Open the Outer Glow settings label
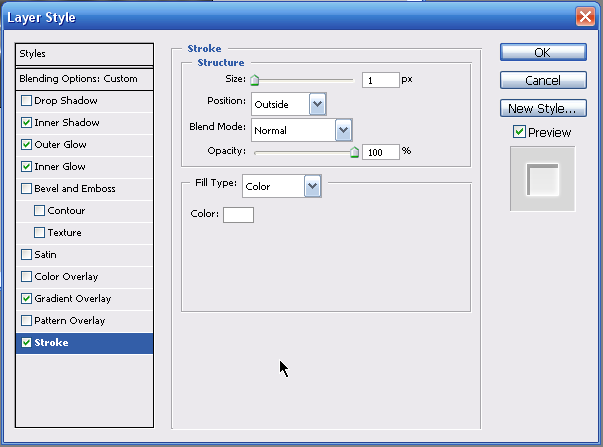 pyautogui.click(x=60, y=145)
